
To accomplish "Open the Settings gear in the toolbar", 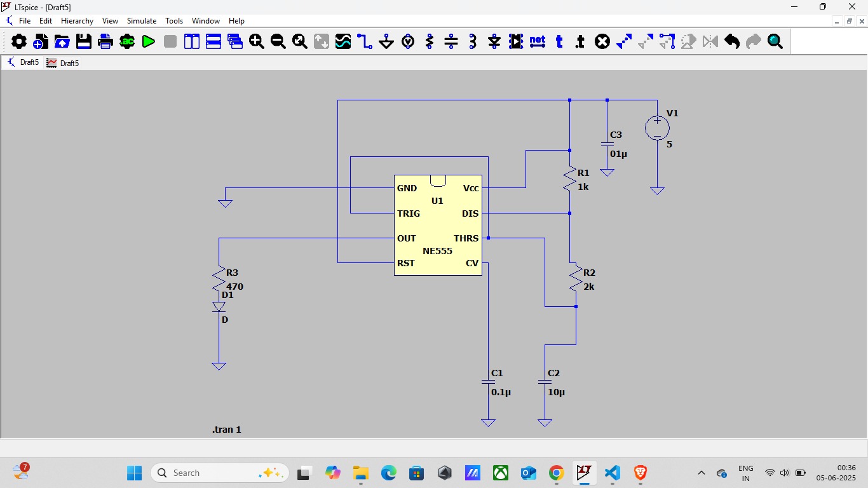I will (19, 42).
